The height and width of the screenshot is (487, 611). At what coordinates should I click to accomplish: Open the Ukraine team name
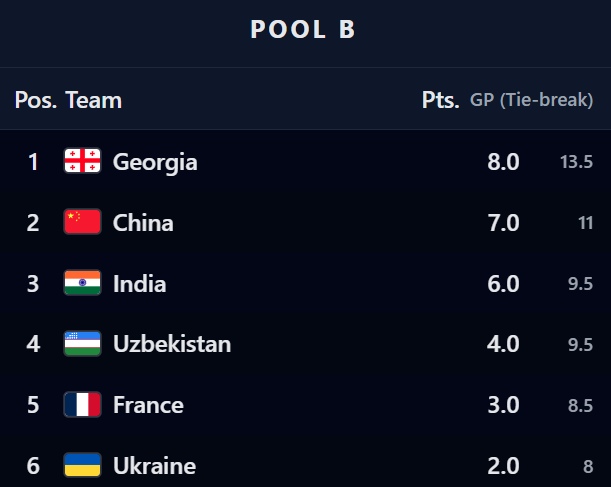pos(154,465)
